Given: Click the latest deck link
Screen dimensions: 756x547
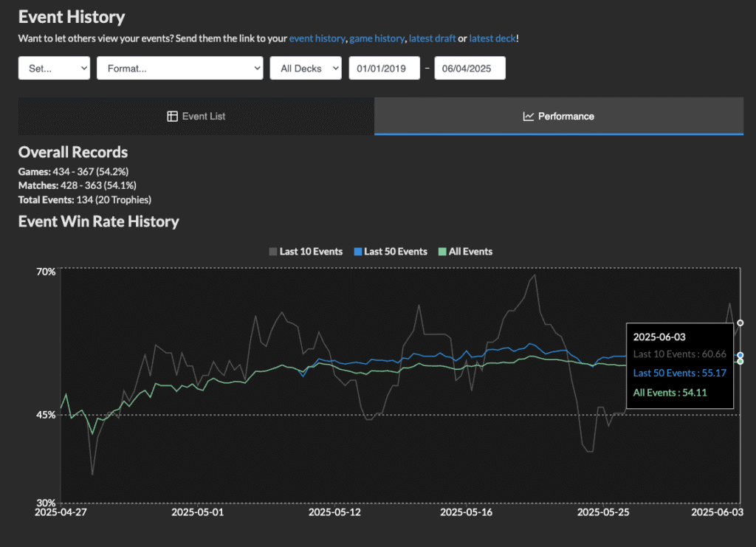Looking at the screenshot, I should pos(492,38).
